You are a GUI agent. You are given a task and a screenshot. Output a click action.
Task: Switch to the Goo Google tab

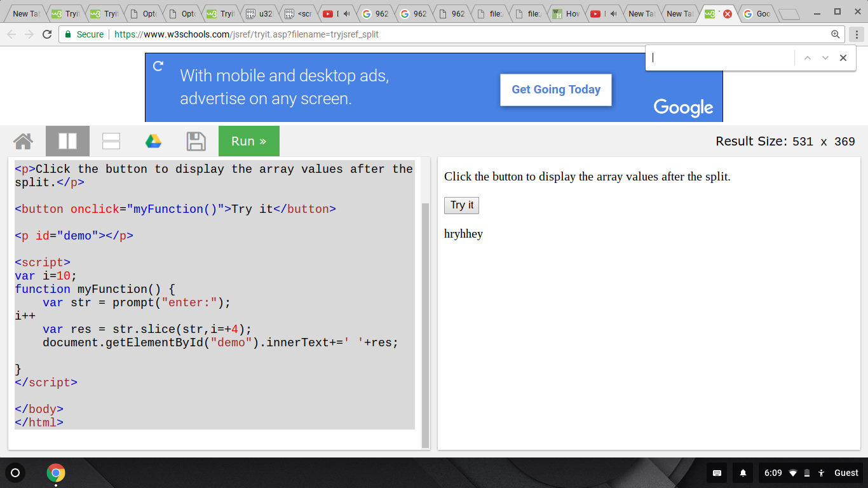click(757, 13)
